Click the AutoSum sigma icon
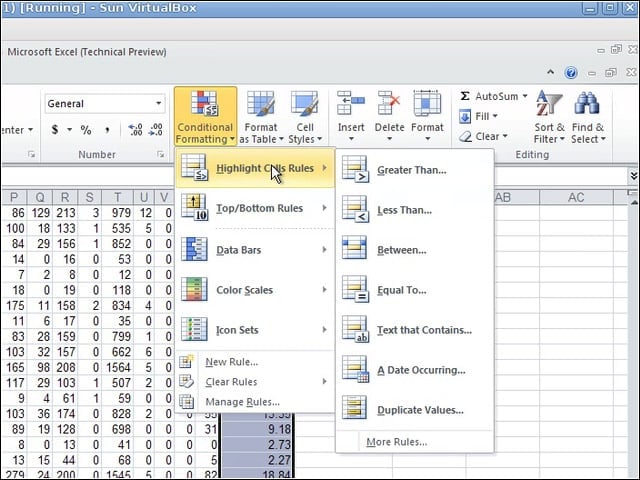The width and height of the screenshot is (640, 480). point(464,96)
